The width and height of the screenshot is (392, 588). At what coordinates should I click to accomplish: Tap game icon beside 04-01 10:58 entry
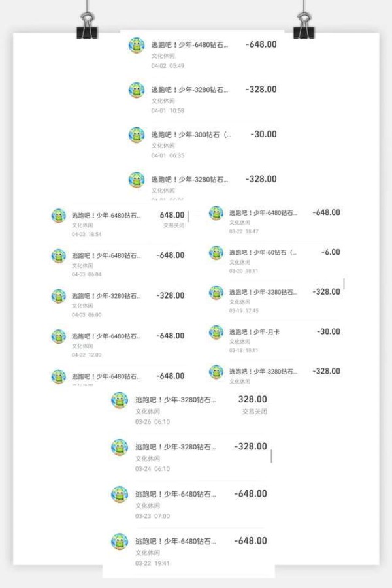tap(136, 90)
